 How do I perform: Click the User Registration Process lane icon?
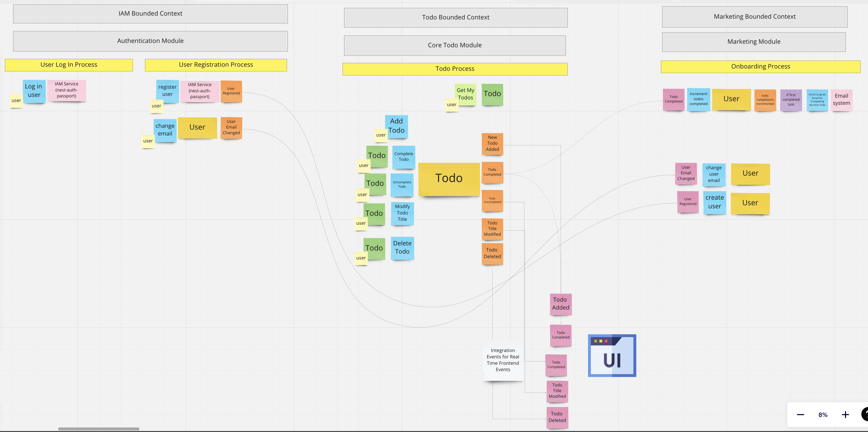[216, 64]
